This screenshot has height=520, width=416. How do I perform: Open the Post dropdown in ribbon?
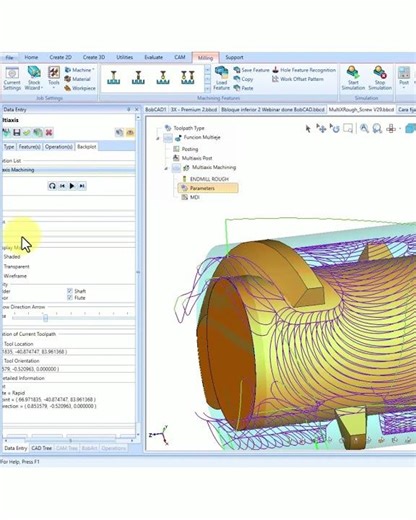tap(404, 78)
